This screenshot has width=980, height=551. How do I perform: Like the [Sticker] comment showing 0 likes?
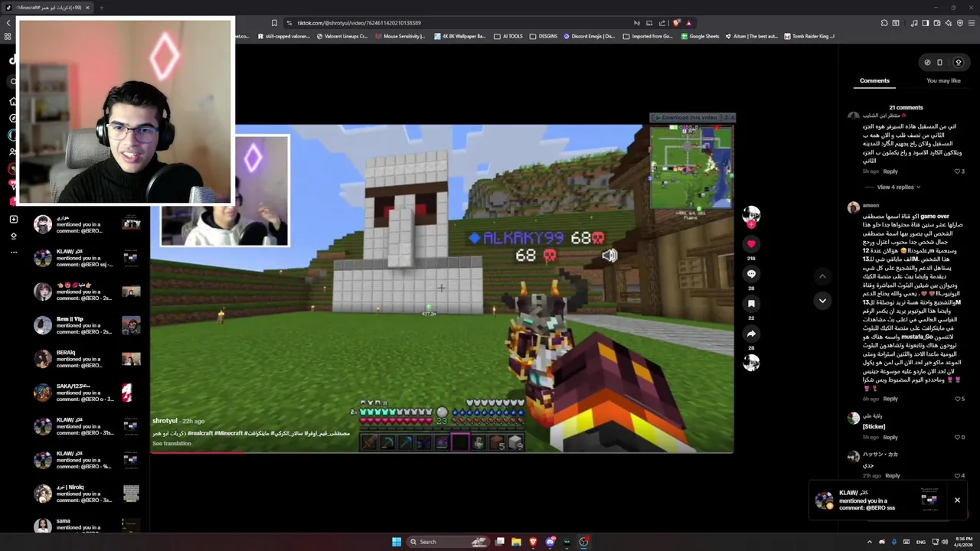[x=956, y=437]
